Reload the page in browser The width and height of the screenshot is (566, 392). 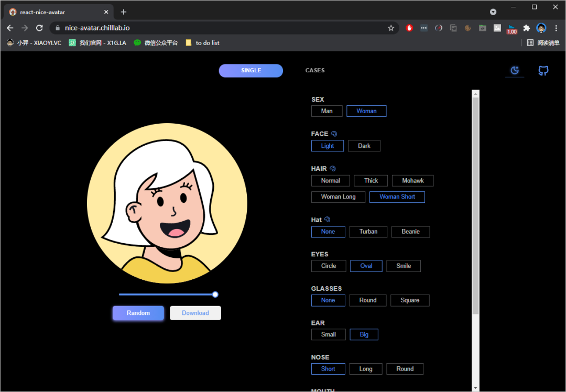[x=39, y=28]
